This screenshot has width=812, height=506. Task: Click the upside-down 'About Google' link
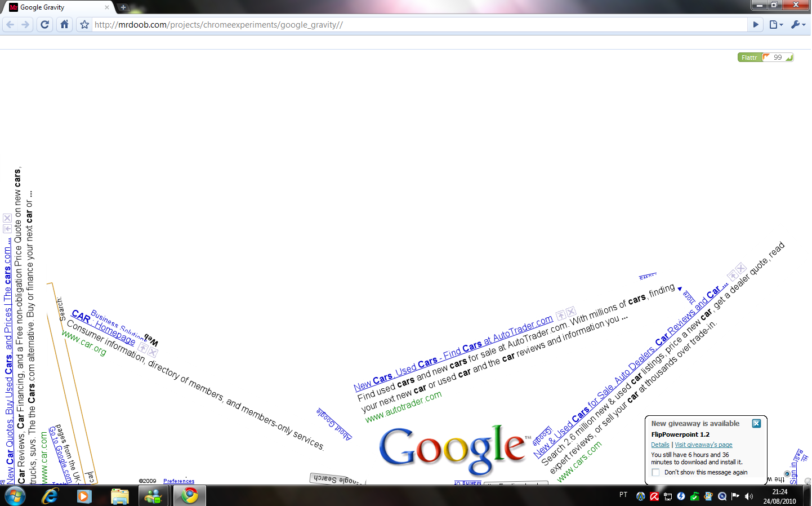[x=334, y=423]
